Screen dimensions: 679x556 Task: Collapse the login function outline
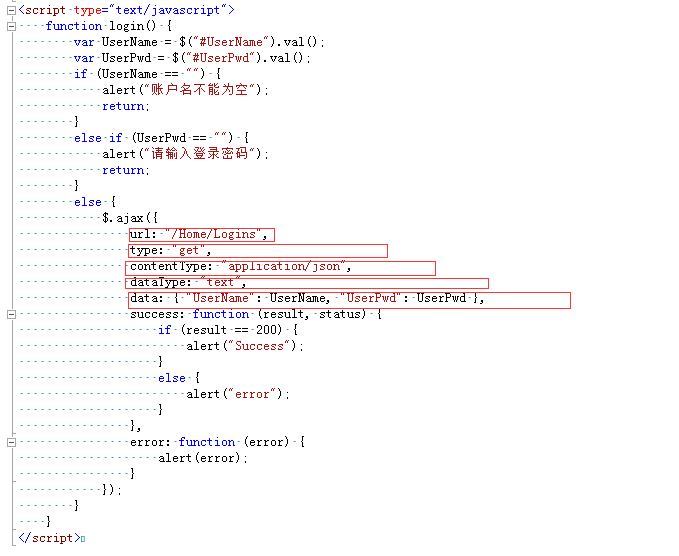[x=12, y=26]
